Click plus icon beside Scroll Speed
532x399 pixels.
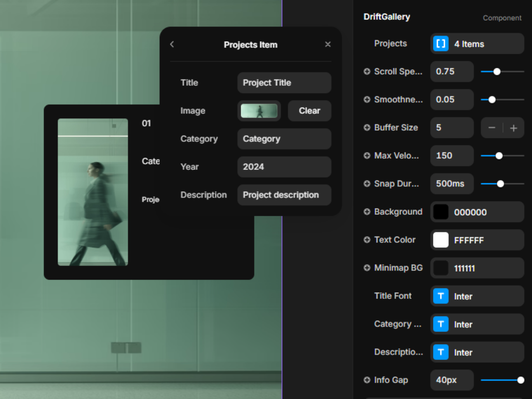coord(367,71)
